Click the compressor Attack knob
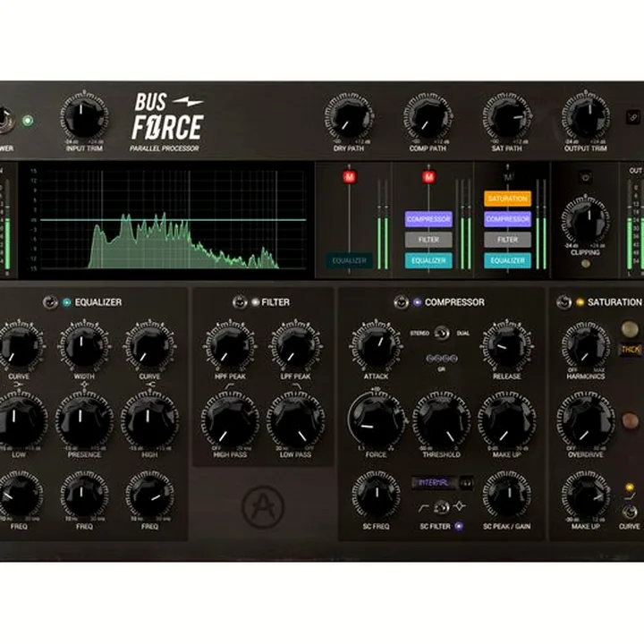This screenshot has height=644, width=644. tap(376, 347)
